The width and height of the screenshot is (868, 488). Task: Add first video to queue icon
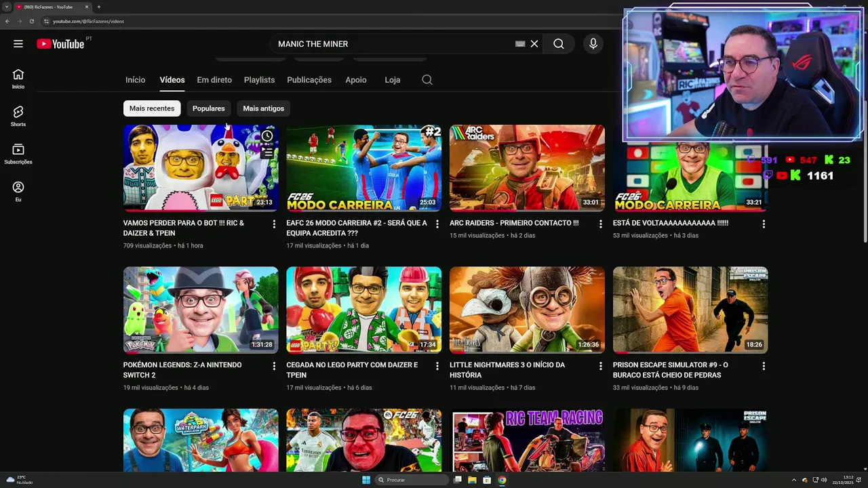click(267, 152)
